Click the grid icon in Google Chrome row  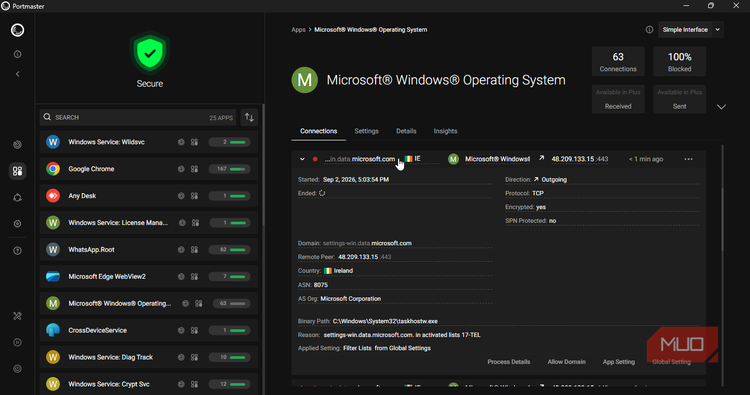[194, 169]
